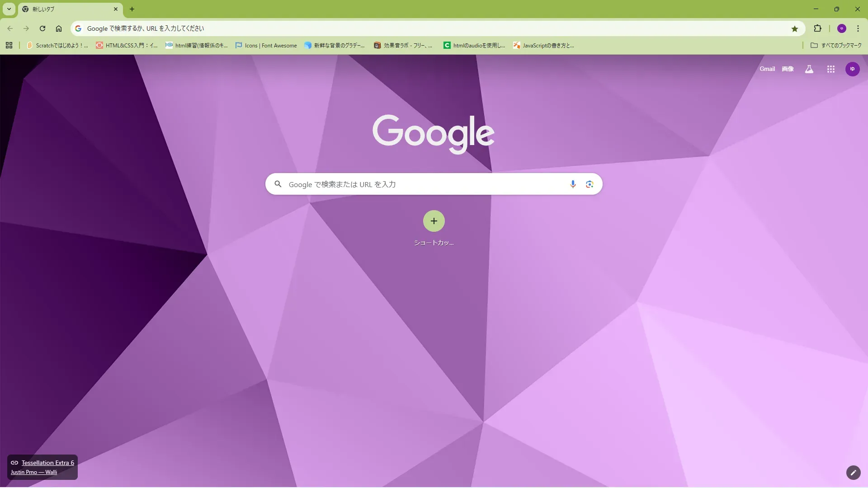The width and height of the screenshot is (868, 488).
Task: Reload the current page
Action: point(42,28)
